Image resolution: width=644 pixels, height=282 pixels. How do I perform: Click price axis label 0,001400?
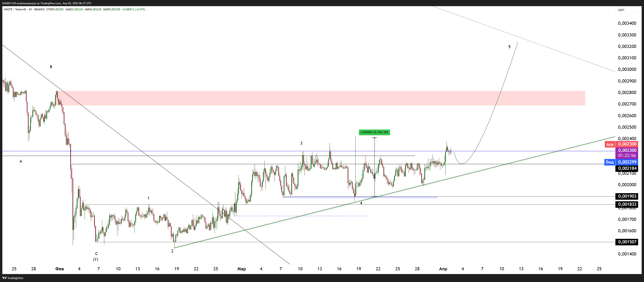627,254
